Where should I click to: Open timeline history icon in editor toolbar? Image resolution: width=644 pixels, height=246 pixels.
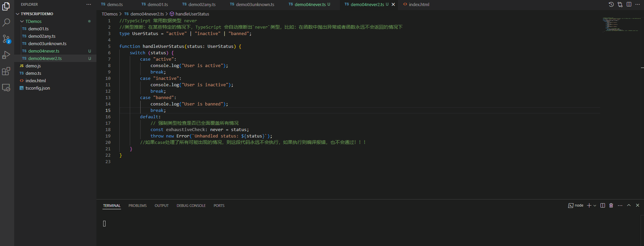tap(611, 4)
